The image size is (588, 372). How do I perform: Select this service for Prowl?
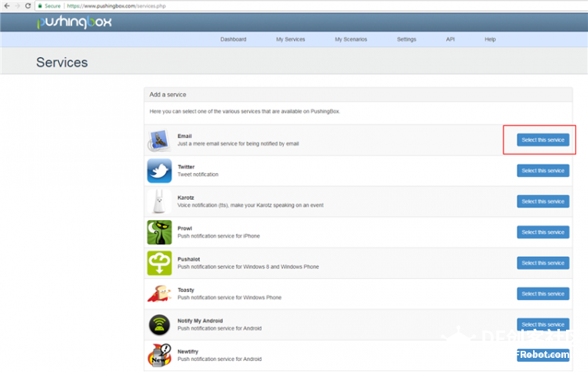[x=543, y=232]
